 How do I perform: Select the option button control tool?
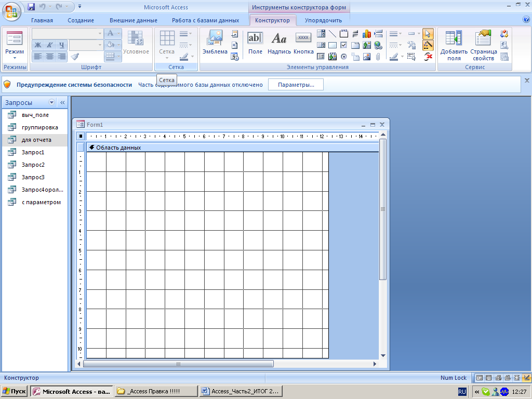coord(344,57)
